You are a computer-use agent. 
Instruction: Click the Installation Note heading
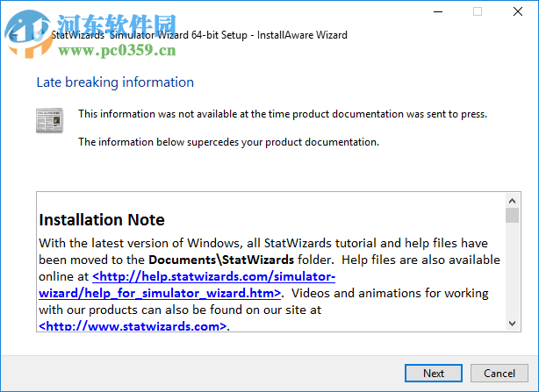(x=102, y=220)
